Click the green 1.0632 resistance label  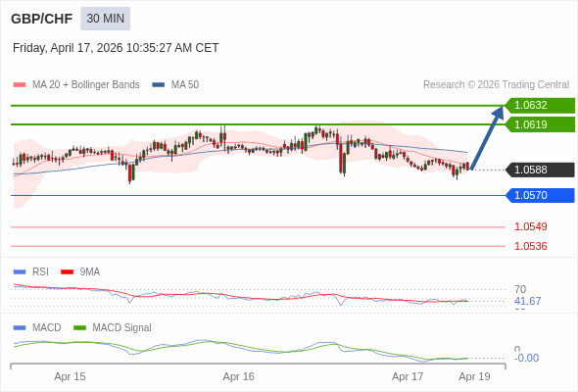point(540,106)
